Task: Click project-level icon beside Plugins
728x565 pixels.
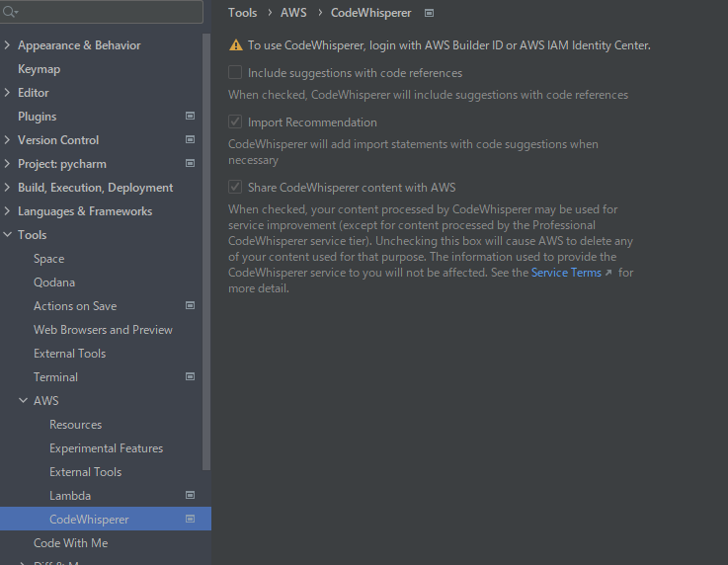Action: coord(190,116)
